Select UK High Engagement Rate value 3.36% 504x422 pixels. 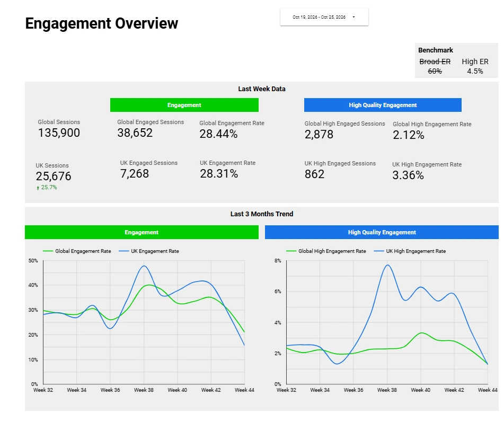coord(408,175)
